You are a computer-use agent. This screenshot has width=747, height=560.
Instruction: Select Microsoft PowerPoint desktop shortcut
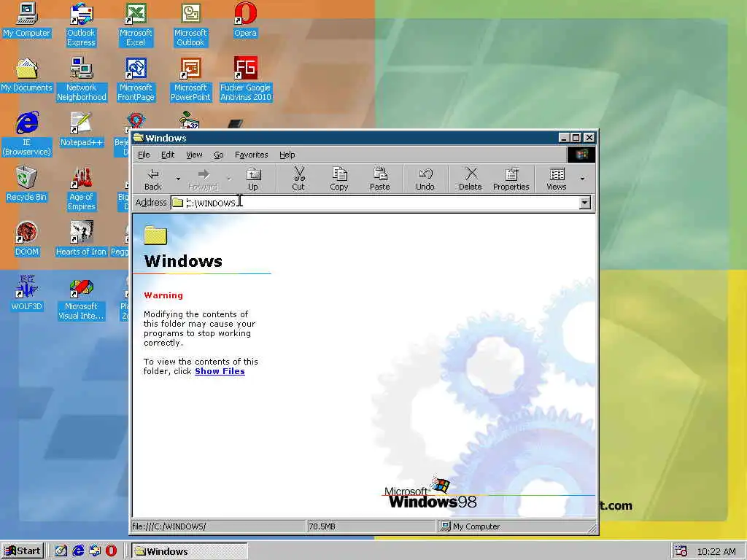(190, 79)
